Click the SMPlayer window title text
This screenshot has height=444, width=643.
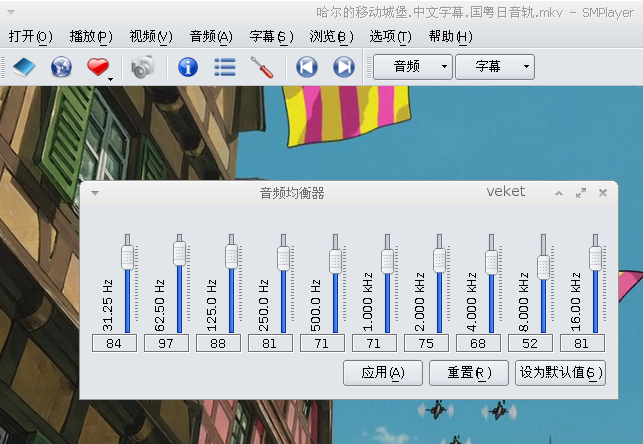pos(475,13)
